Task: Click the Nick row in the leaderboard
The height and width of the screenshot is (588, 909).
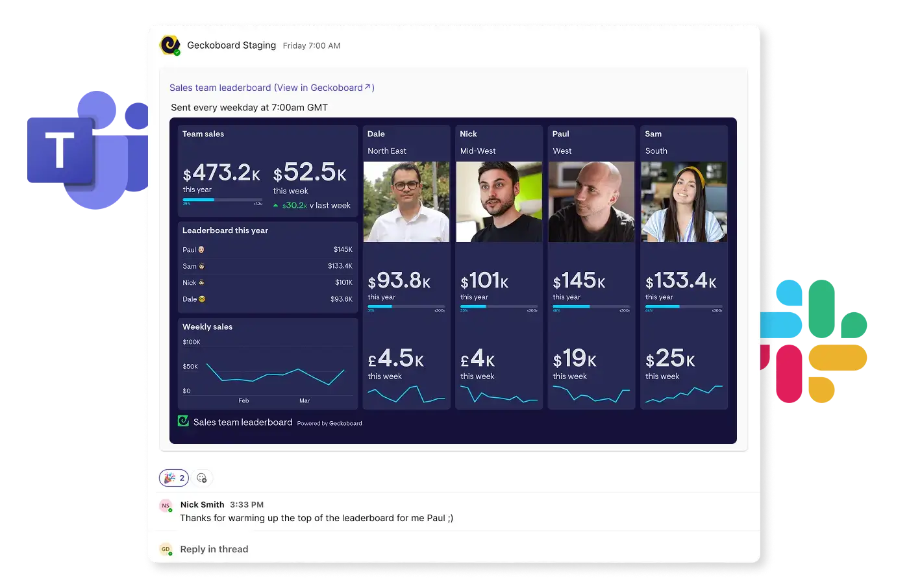Action: click(x=268, y=282)
